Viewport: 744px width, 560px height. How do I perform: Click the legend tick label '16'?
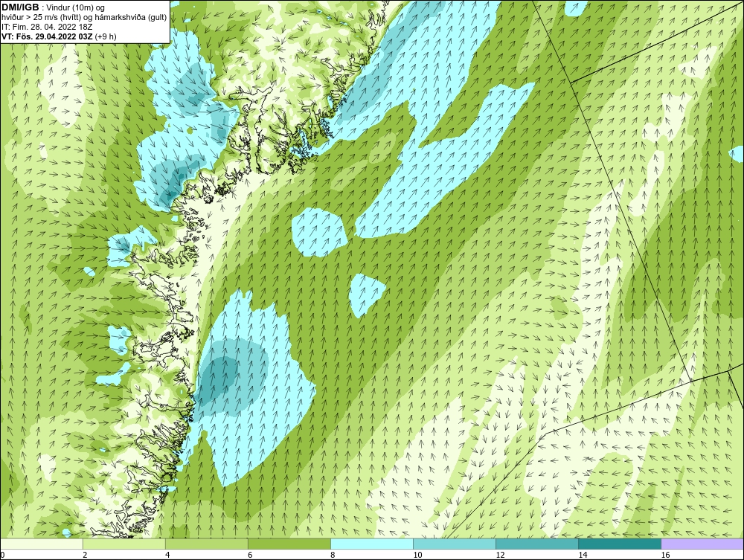click(665, 555)
